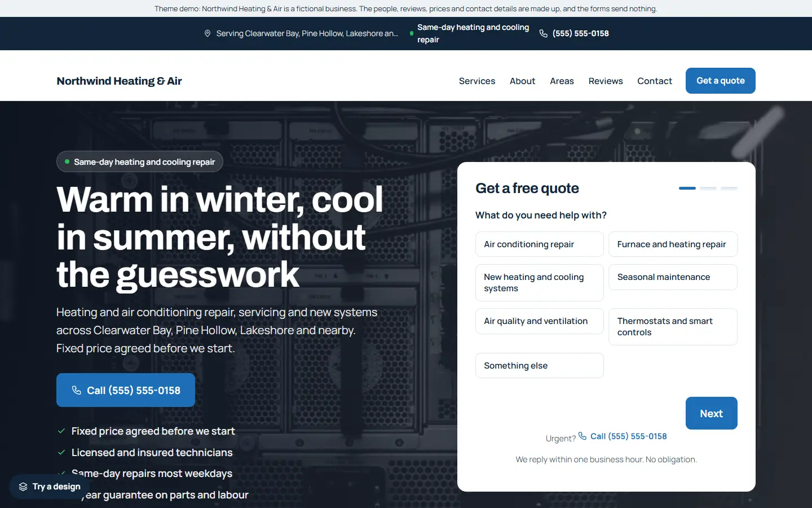Click the green dot in hero badge

pos(67,161)
